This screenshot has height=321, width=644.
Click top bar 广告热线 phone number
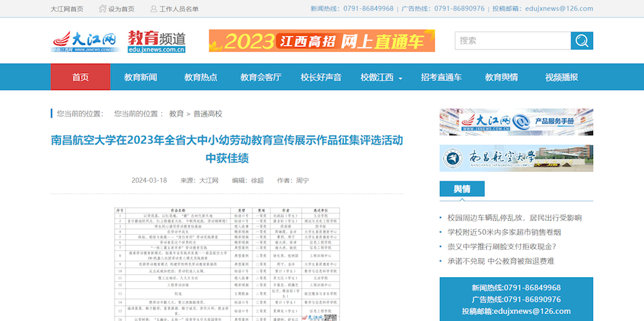pos(459,8)
